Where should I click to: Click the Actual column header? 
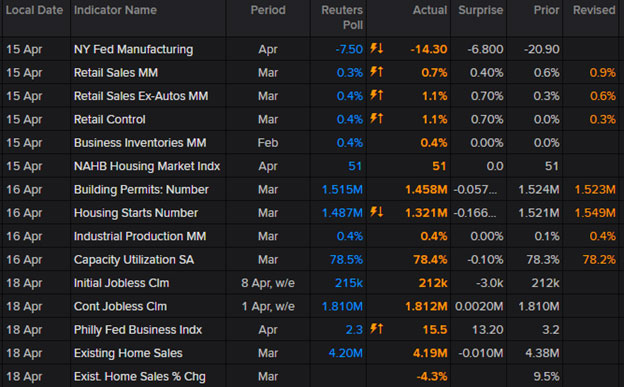pyautogui.click(x=430, y=10)
